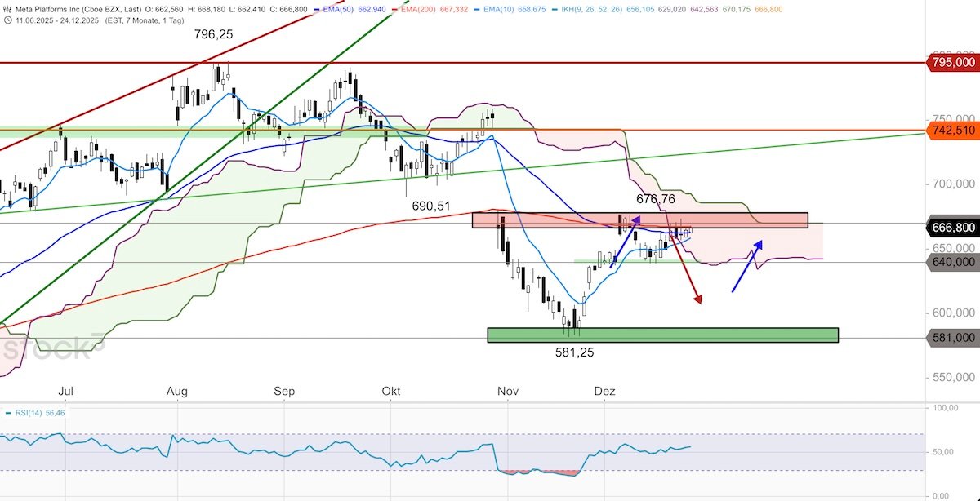The height and width of the screenshot is (501, 980).
Task: Click the IKH indicator legend marker
Action: (554, 8)
